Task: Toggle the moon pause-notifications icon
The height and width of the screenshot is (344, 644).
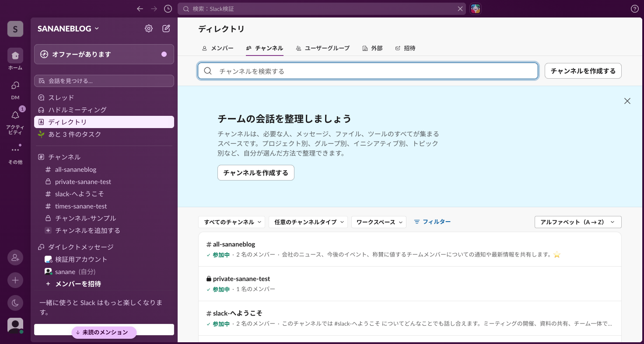Action: point(15,303)
